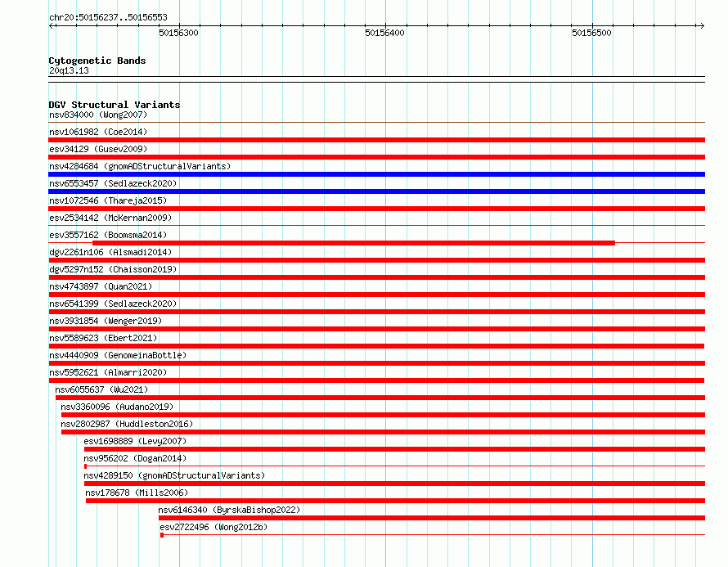Open the nsv5589623 (Ebert2021) label
Image resolution: width=728 pixels, height=567 pixels.
103,338
